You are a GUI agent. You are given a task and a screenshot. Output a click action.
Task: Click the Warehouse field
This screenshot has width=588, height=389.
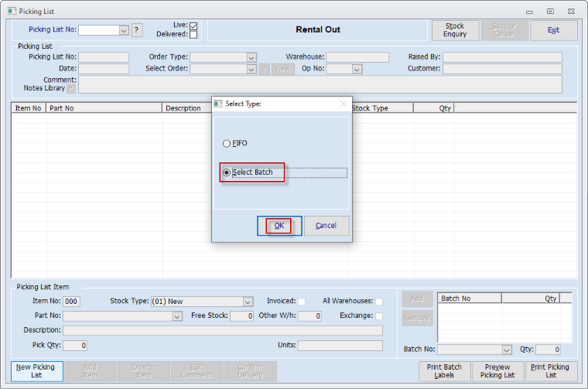[357, 57]
